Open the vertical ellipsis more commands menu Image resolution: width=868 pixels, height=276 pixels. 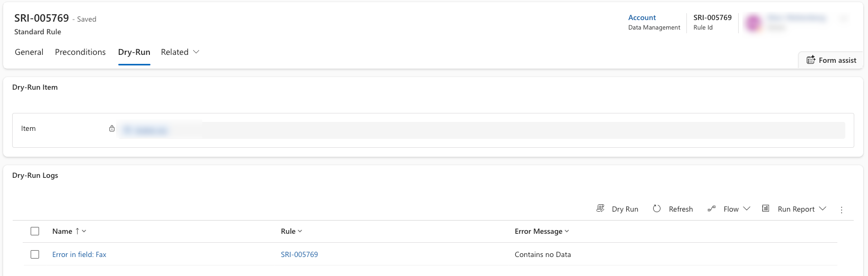coord(842,210)
